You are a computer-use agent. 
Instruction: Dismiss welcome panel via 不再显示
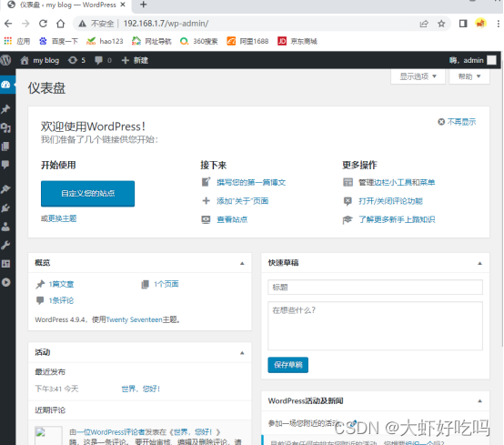[457, 122]
